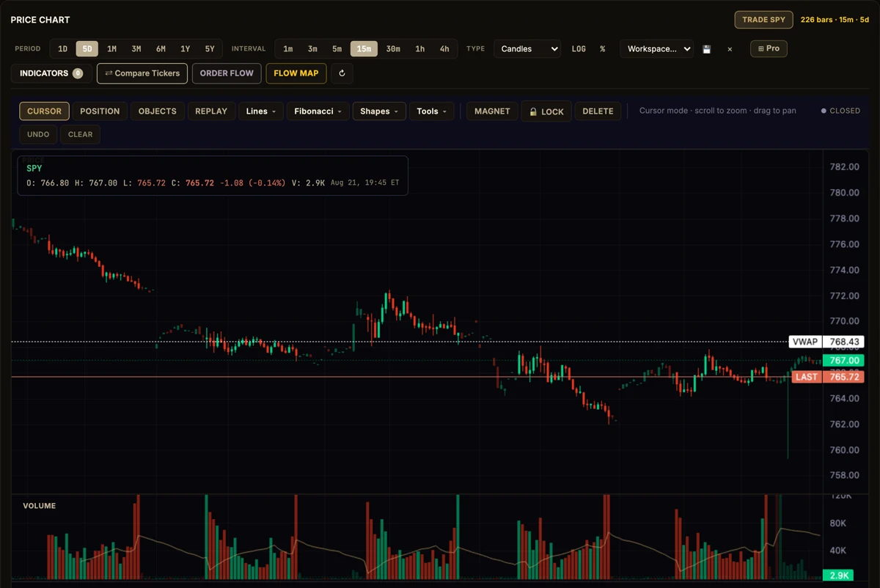This screenshot has width=880, height=588.
Task: Click the save workspace floppy disk icon
Action: click(x=707, y=49)
